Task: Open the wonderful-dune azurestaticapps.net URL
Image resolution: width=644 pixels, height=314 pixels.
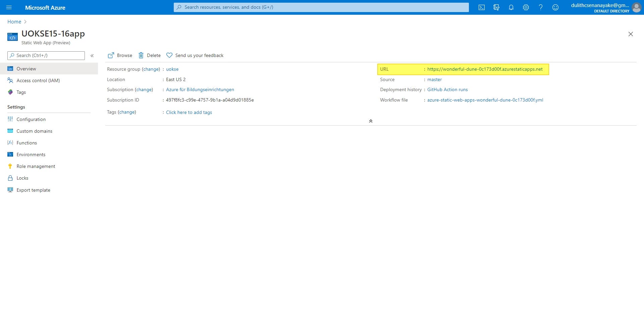Action: pyautogui.click(x=485, y=69)
